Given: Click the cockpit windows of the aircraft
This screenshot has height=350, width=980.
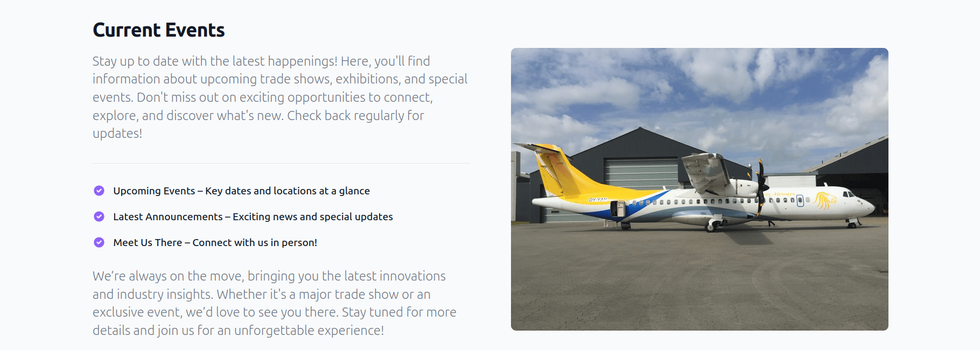Looking at the screenshot, I should click(849, 194).
